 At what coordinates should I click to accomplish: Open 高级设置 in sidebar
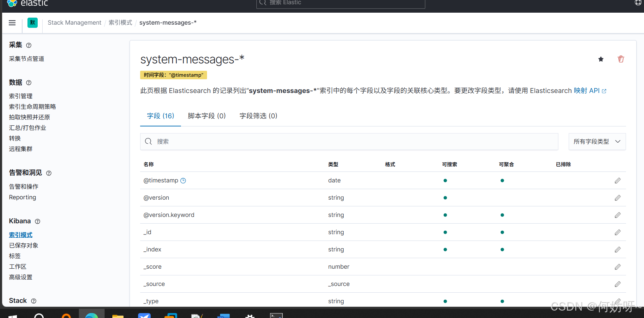click(21, 277)
